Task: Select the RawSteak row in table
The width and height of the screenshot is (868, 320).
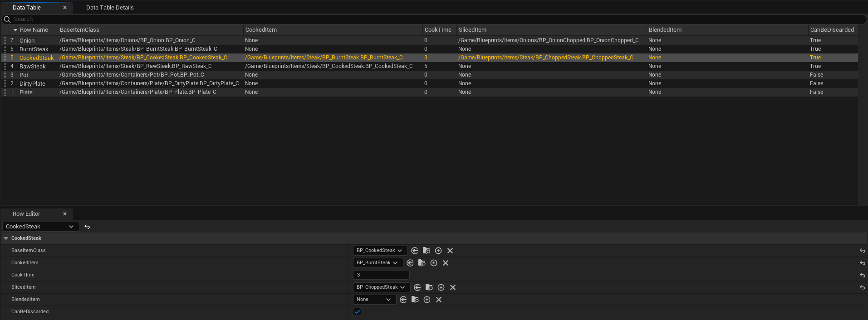Action: coord(33,66)
